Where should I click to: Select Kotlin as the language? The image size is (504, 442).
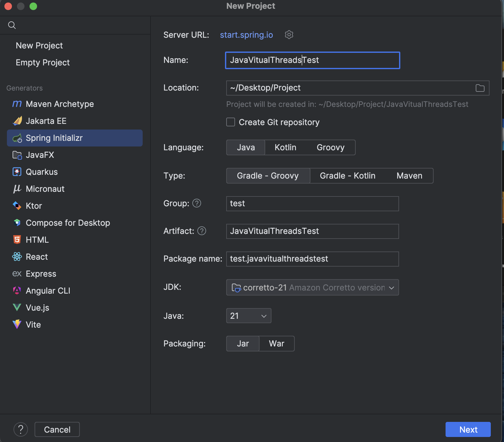click(x=285, y=147)
